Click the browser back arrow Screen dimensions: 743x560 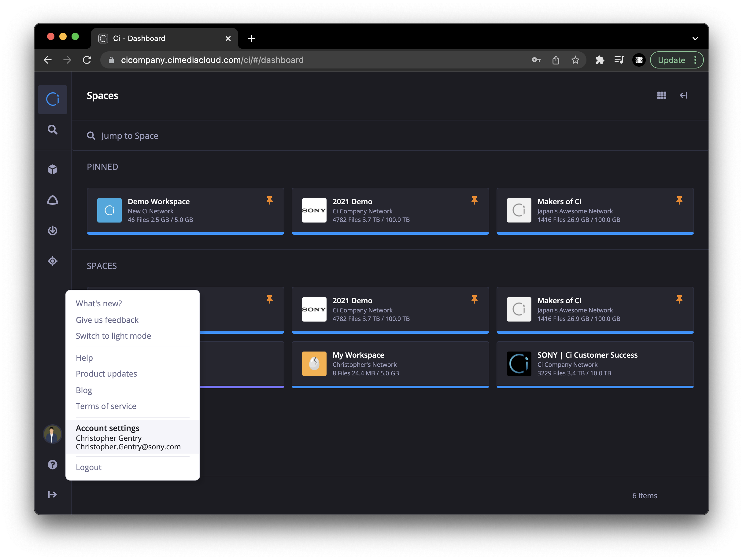48,60
